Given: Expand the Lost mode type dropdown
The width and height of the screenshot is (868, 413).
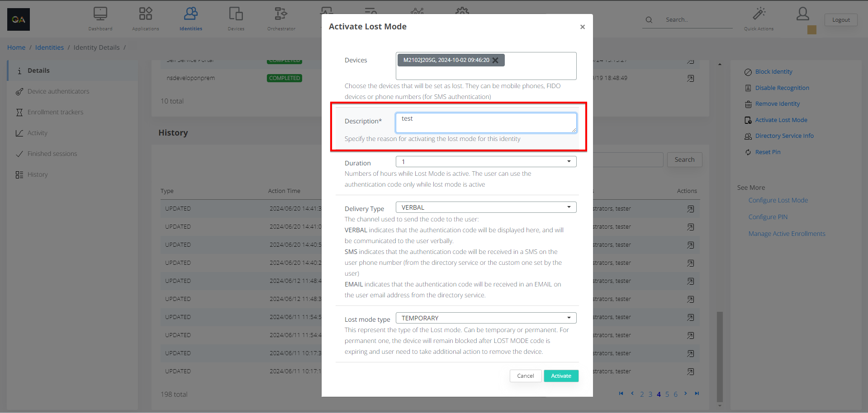Looking at the screenshot, I should click(x=486, y=318).
